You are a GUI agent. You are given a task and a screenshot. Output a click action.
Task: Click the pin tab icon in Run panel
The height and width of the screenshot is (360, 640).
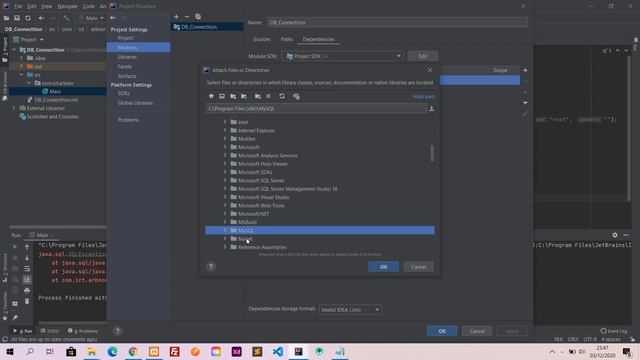click(x=15, y=318)
